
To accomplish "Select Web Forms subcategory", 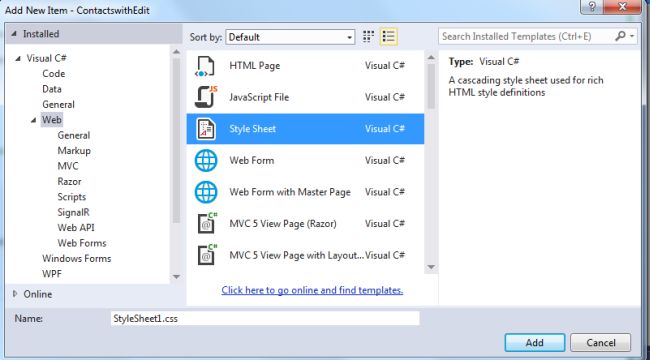I will pyautogui.click(x=82, y=243).
